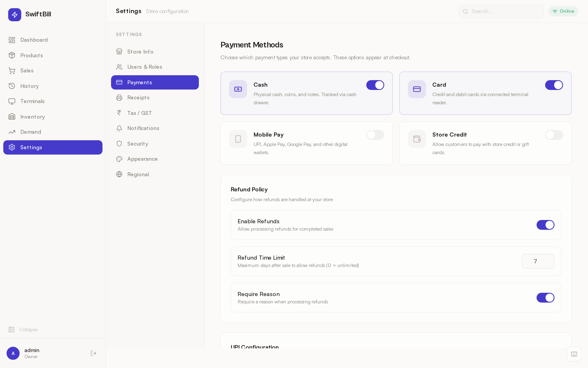
Task: Select the Store Info settings tab
Action: [155, 52]
